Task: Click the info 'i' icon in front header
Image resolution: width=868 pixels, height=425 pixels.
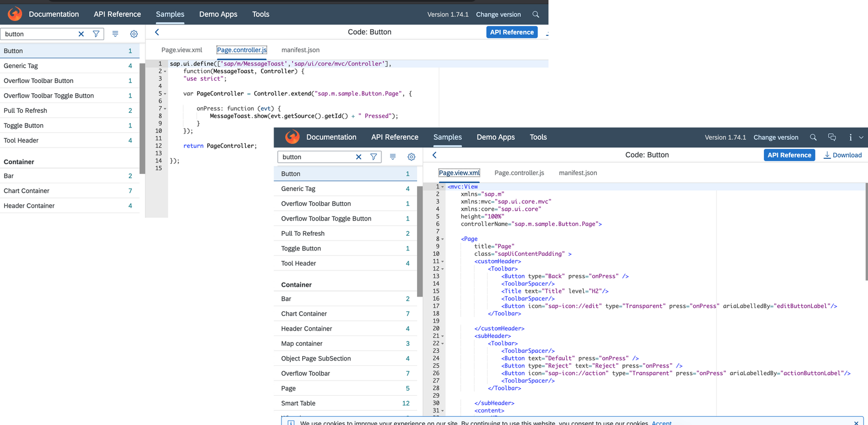Action: point(850,137)
